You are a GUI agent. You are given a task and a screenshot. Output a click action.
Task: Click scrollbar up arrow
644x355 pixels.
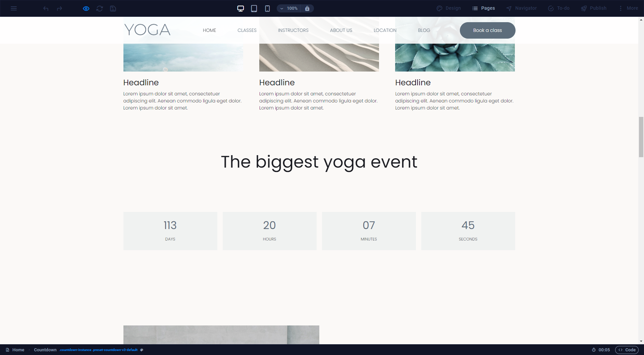point(641,20)
